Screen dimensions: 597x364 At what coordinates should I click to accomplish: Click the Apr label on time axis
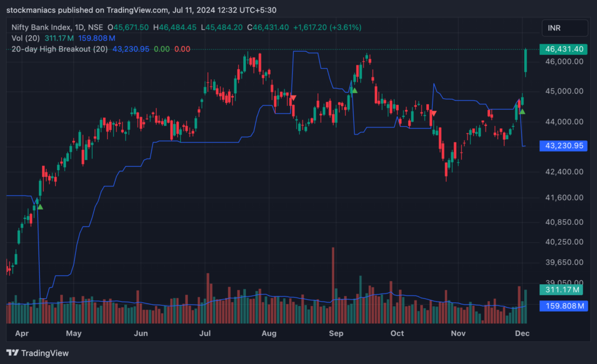tap(22, 333)
